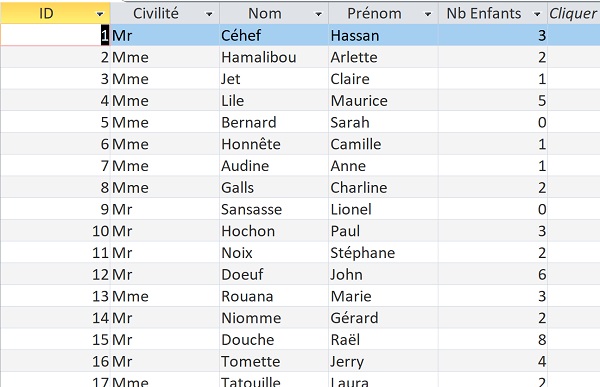Click the prénom cell Gérard
Viewport: 600px width, 387px height.
pos(383,318)
